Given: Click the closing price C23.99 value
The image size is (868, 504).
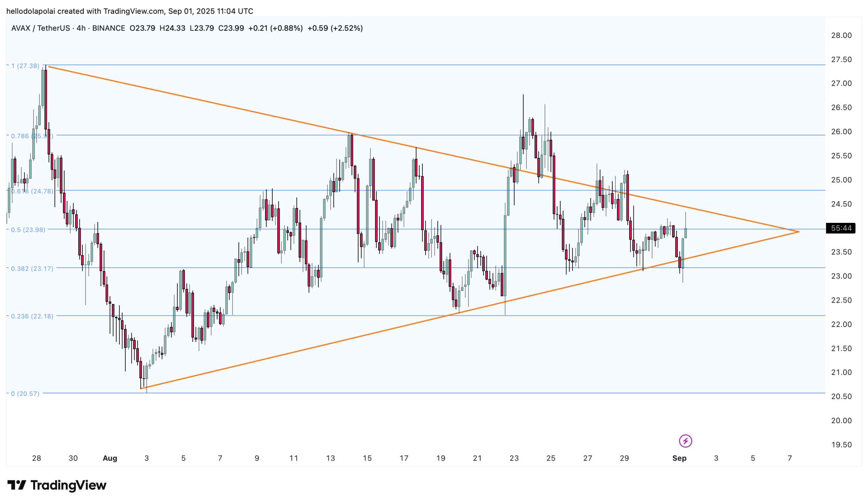Looking at the screenshot, I should pos(231,28).
